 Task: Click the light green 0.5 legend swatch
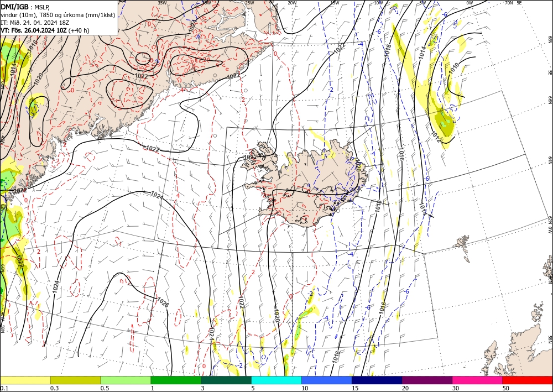click(x=126, y=380)
